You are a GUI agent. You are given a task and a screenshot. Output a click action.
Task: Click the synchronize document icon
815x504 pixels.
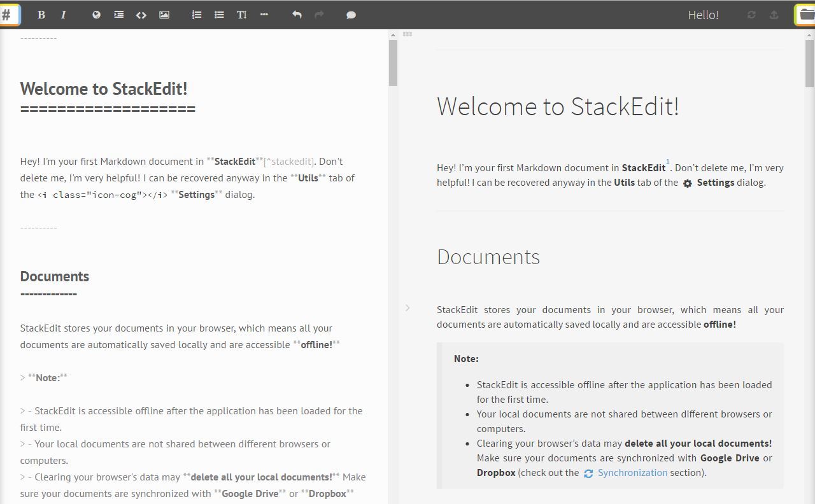tap(751, 15)
